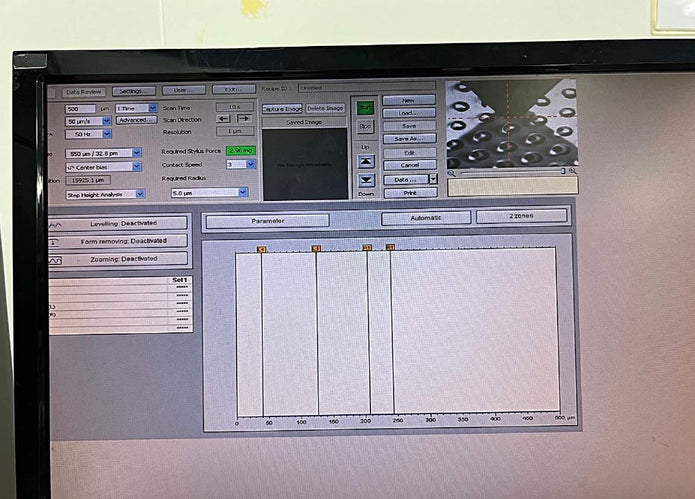
Task: Click the Automatic button
Action: pos(426,218)
